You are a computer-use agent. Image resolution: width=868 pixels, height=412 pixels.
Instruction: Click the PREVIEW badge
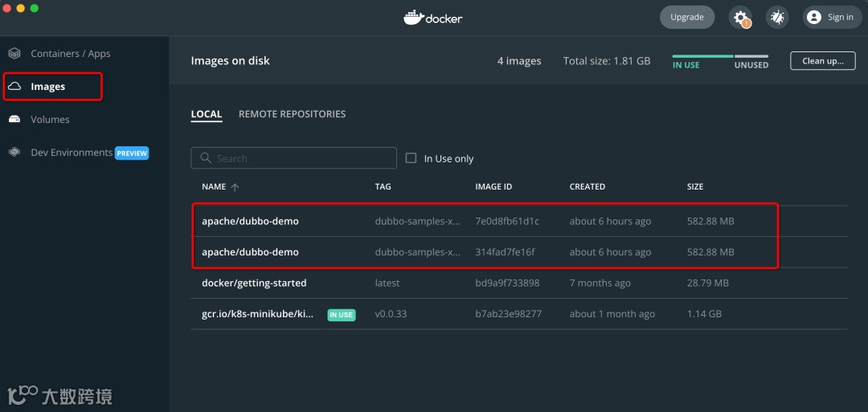[x=132, y=153]
